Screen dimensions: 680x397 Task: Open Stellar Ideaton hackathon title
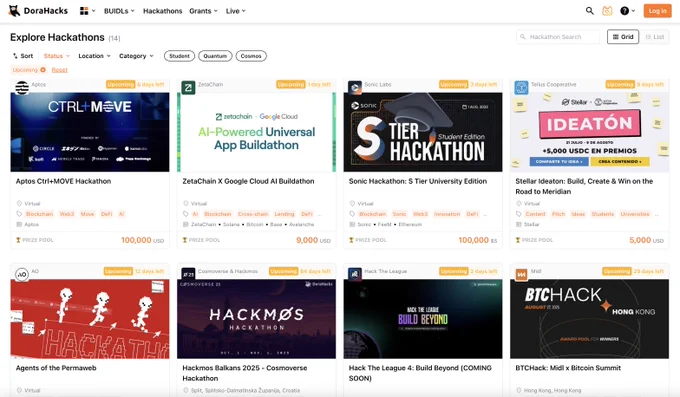584,187
